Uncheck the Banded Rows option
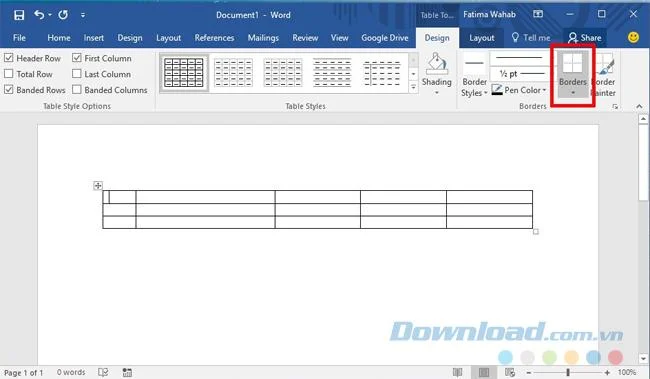 9,90
